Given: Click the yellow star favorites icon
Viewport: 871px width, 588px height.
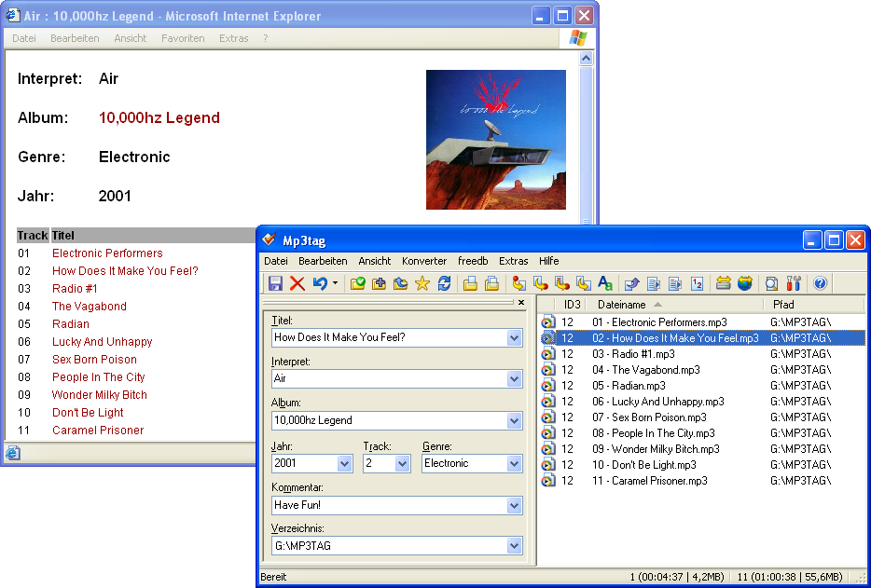Looking at the screenshot, I should (422, 283).
